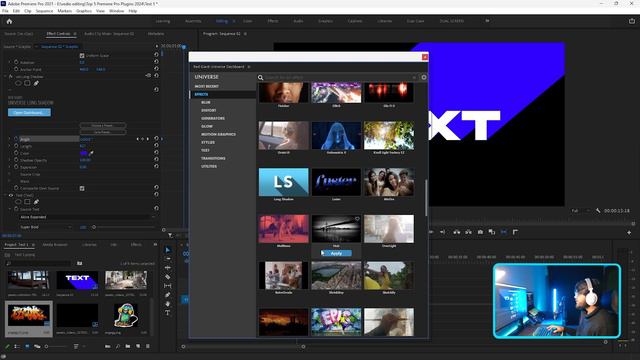Toggle Composite Over Source checkbox

coord(82,188)
